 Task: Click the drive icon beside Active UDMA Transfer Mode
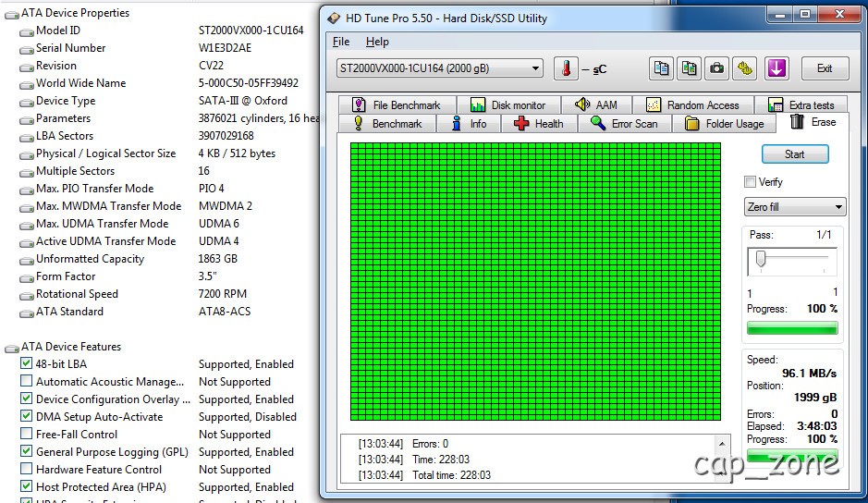coord(26,243)
